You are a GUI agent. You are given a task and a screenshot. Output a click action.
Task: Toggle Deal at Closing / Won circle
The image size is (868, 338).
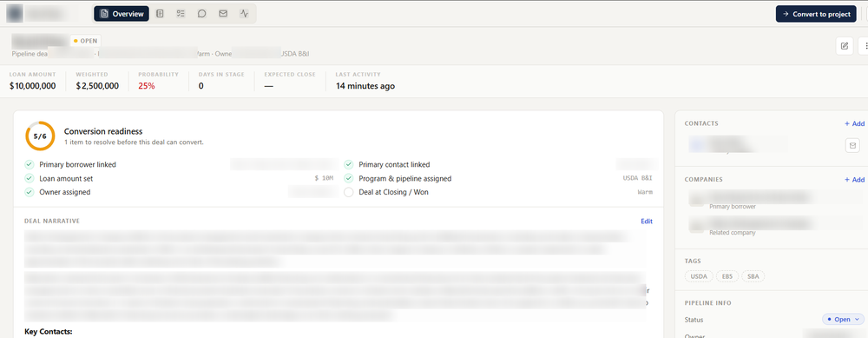click(x=349, y=192)
